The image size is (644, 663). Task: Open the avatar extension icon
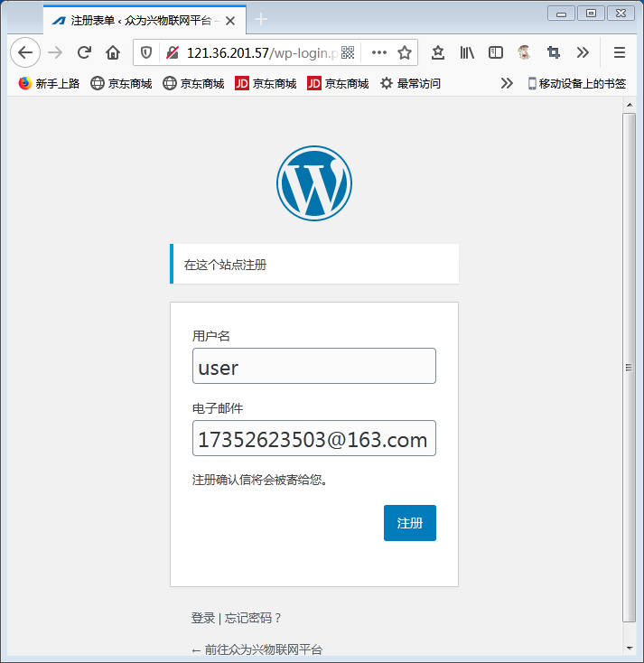[x=524, y=52]
